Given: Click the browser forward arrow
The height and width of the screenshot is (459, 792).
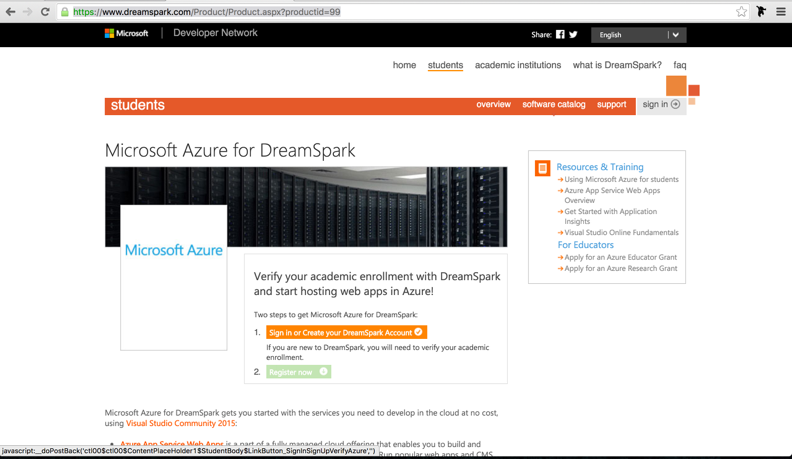Looking at the screenshot, I should (28, 12).
